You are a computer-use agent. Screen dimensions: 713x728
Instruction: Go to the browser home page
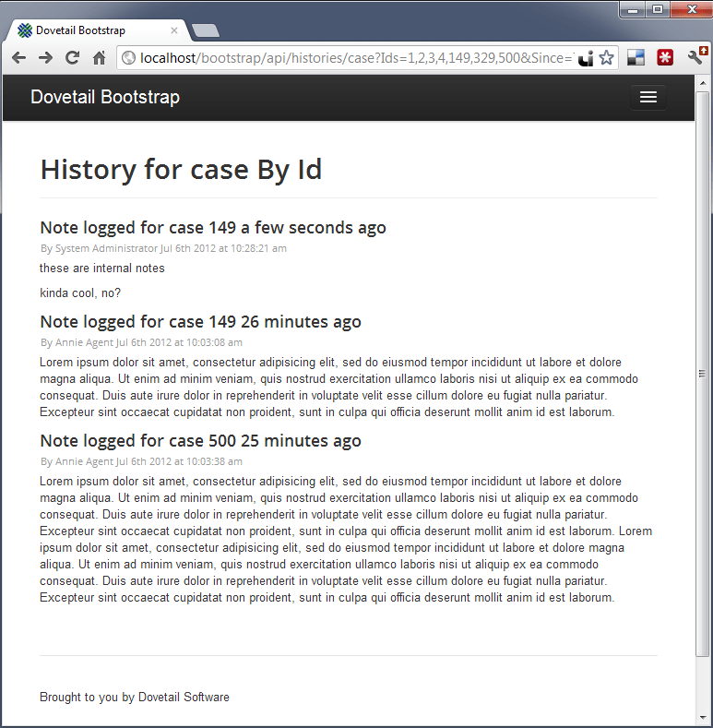(99, 58)
